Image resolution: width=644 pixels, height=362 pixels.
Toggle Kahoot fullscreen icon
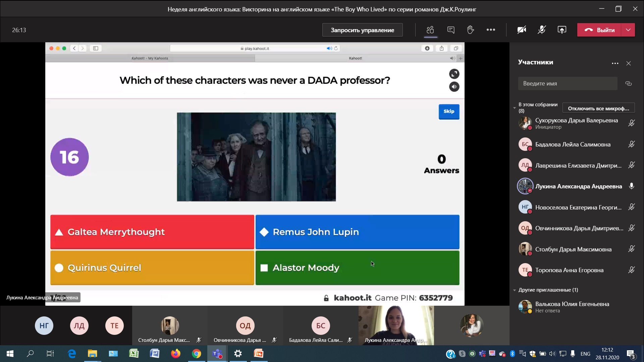[x=454, y=74]
